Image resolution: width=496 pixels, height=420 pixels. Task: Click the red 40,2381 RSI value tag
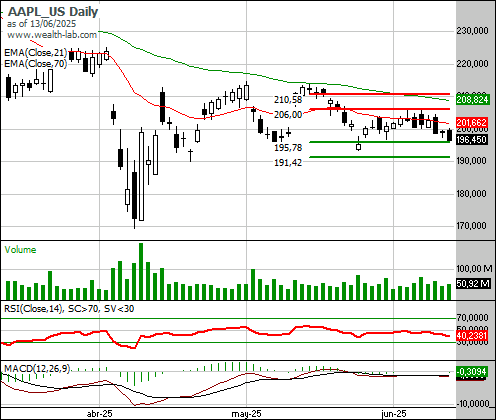pyautogui.click(x=472, y=335)
